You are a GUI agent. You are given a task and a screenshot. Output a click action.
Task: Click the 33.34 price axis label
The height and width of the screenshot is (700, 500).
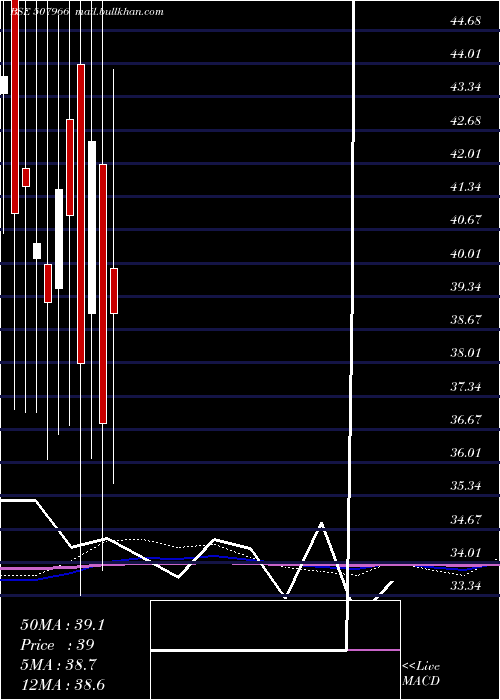pyautogui.click(x=466, y=586)
